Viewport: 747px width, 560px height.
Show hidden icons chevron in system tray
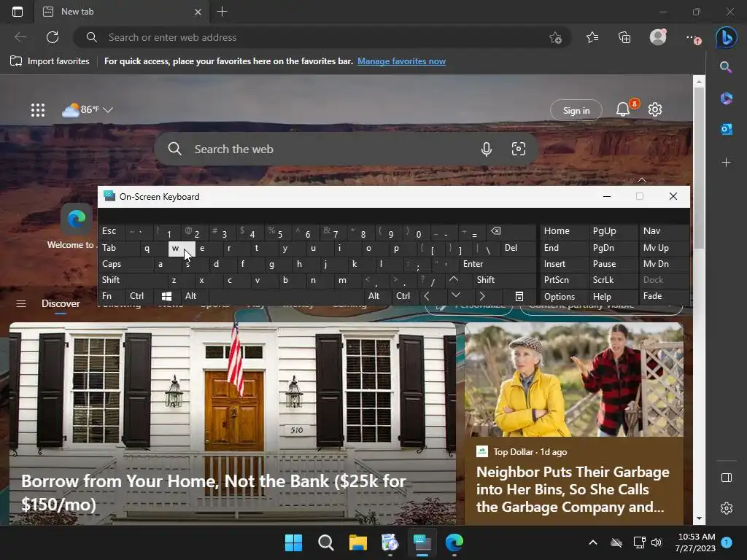click(592, 542)
